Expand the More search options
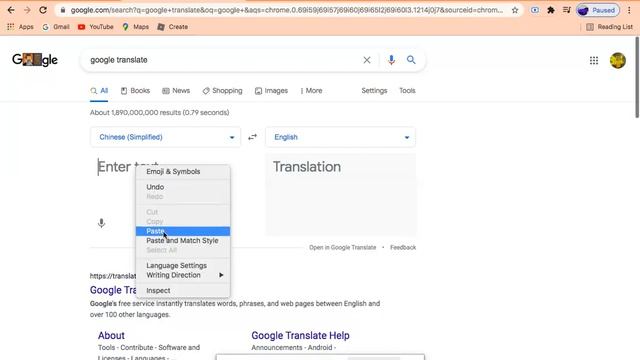Viewport: 640px width, 360px height. [311, 91]
